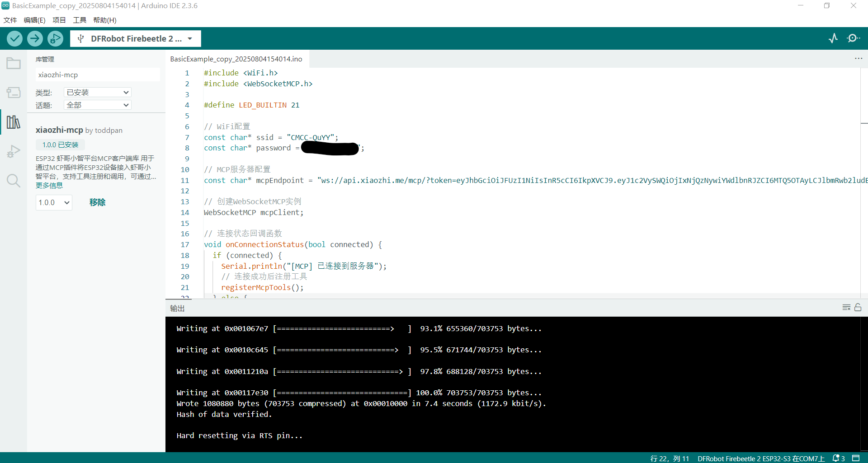Viewport: 868px width, 463px height.
Task: Click the #include <WebSocketMCP.h> line
Action: (x=258, y=84)
